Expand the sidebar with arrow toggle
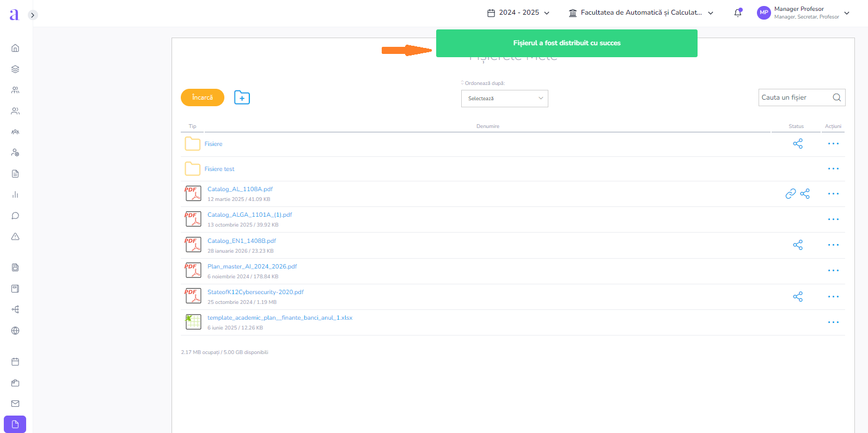Screen dimensions: 868x433 click(33, 15)
